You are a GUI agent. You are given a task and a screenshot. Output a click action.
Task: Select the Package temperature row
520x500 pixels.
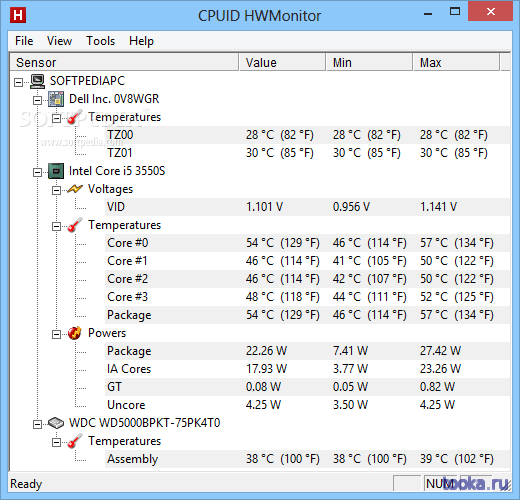click(307, 315)
